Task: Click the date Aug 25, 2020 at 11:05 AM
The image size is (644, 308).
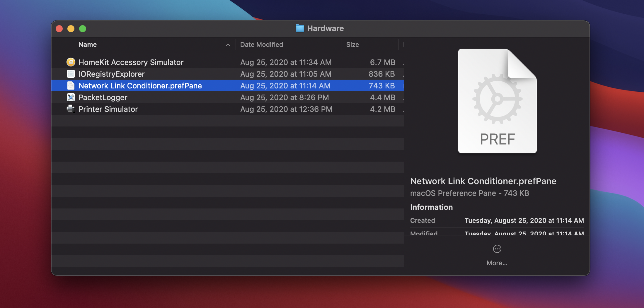Action: tap(286, 74)
